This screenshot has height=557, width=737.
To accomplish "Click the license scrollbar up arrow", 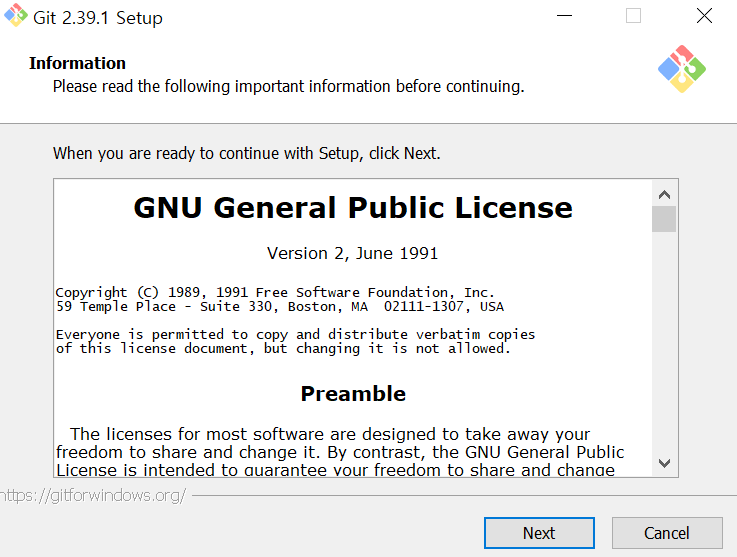I will tap(664, 195).
